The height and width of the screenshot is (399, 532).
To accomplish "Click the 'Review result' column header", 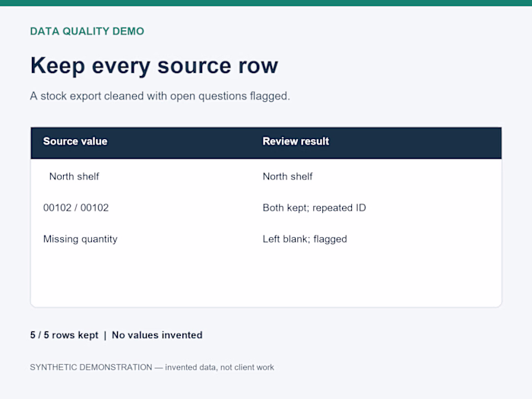I will point(296,141).
